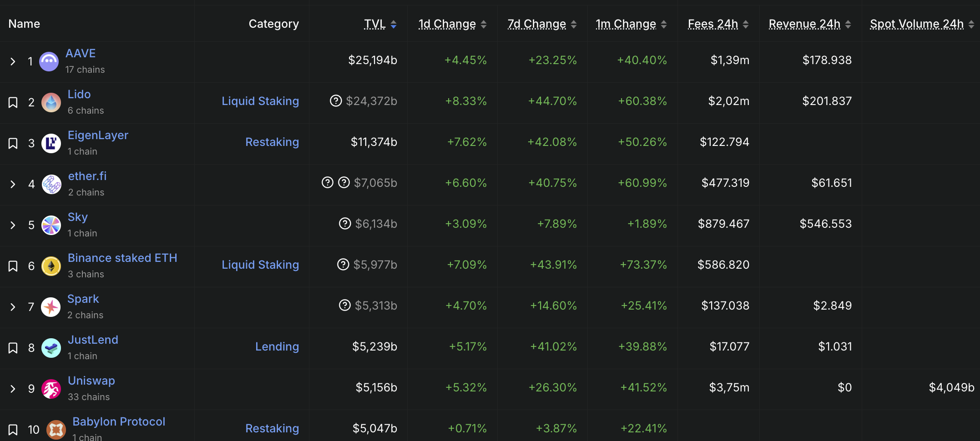Bookmark the JustLend protocol
The image size is (980, 441).
pos(13,348)
